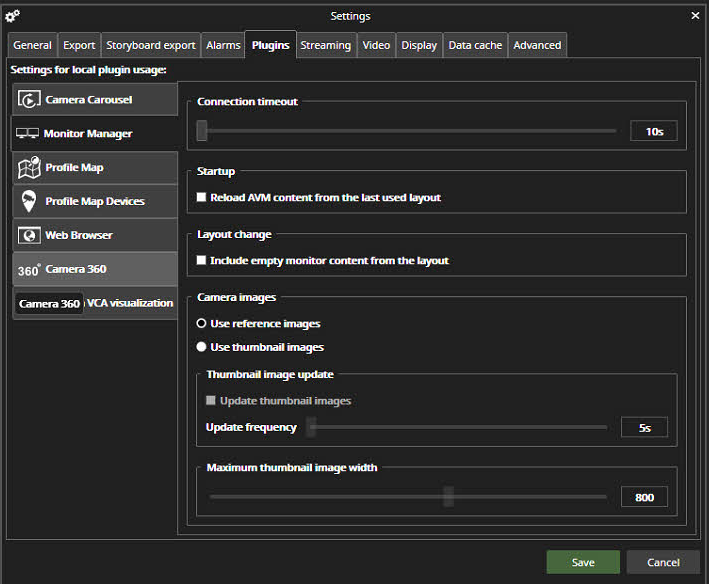Switch to the General tab
Screen dimensions: 709x586
pyautogui.click(x=32, y=46)
